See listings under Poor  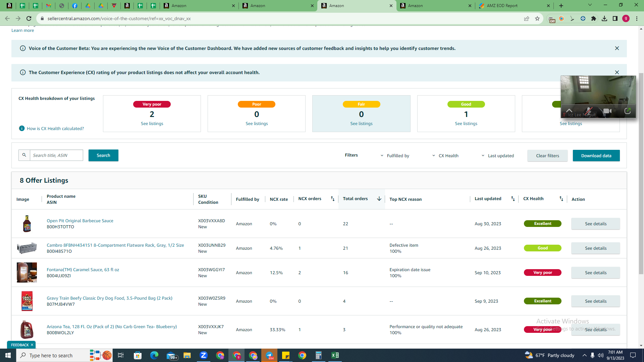coord(257,124)
